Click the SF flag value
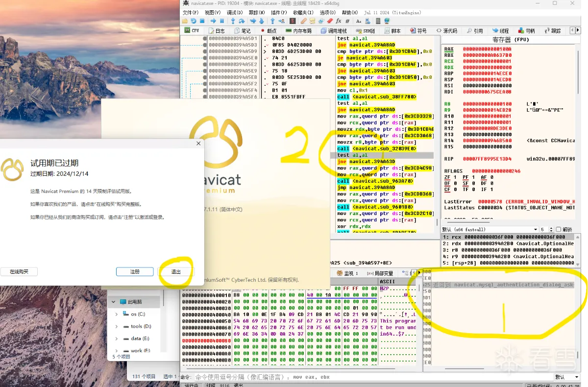This screenshot has height=387, width=588. click(x=474, y=183)
